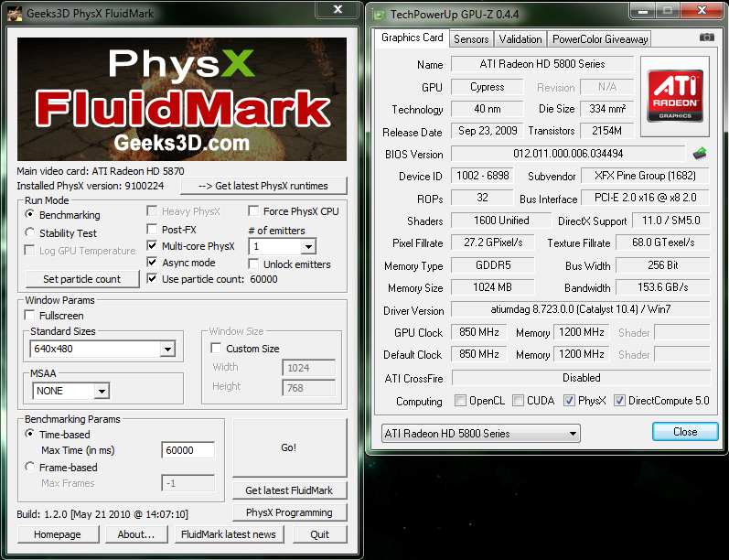Screen dimensions: 729x560
Task: Check the Unlock emitters box
Action: click(253, 264)
